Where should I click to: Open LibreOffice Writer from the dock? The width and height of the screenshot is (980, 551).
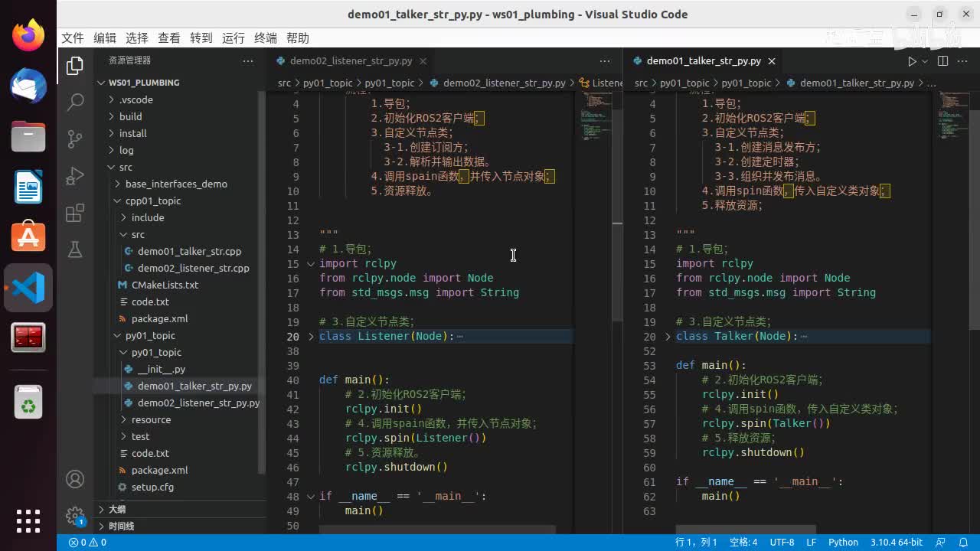28,186
